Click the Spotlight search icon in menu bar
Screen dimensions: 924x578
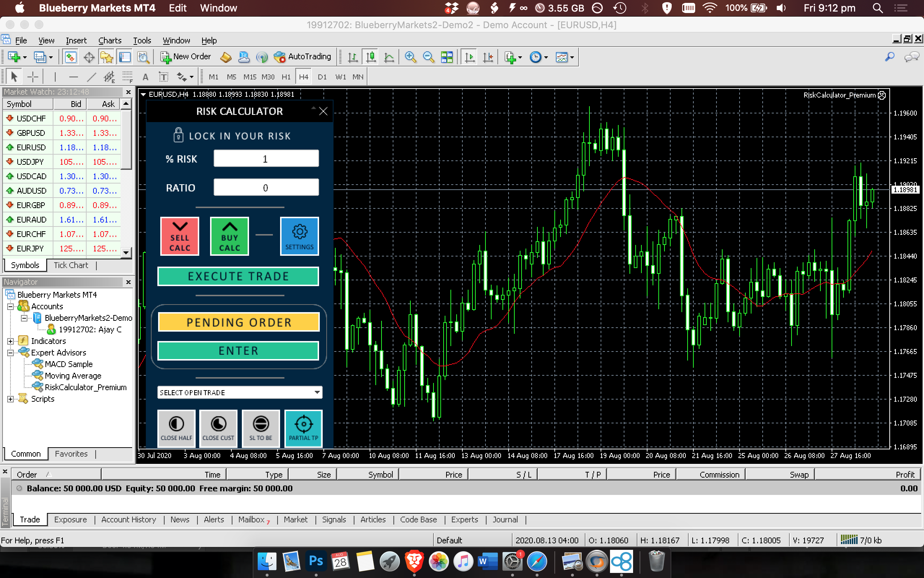pos(877,8)
